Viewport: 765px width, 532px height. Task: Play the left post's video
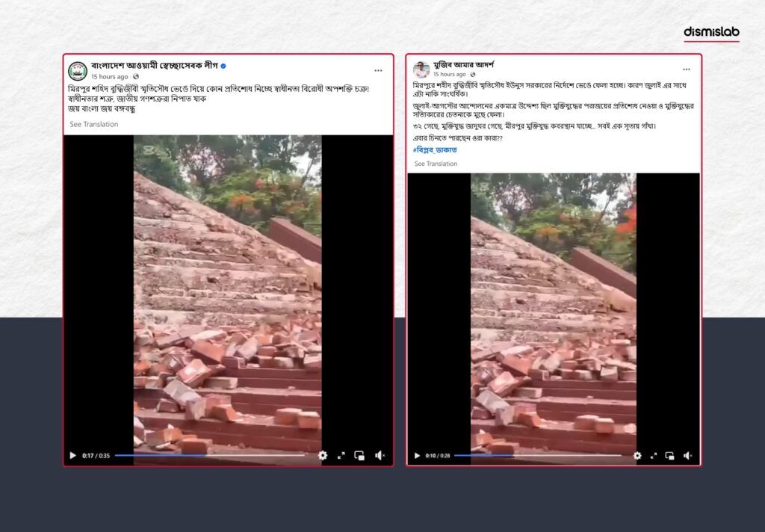point(72,455)
